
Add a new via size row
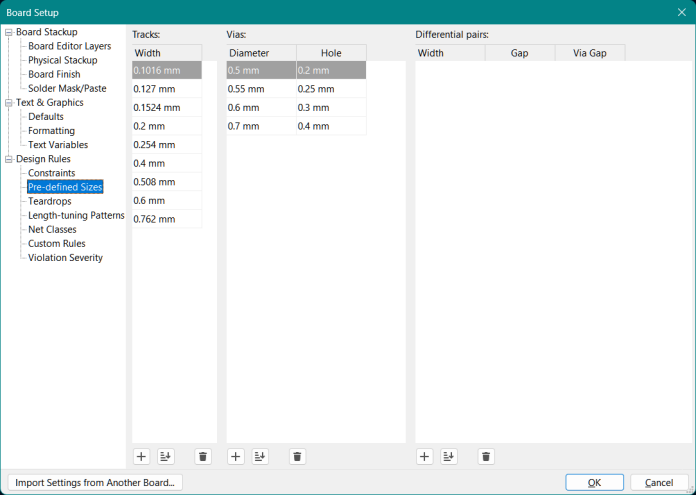[236, 457]
